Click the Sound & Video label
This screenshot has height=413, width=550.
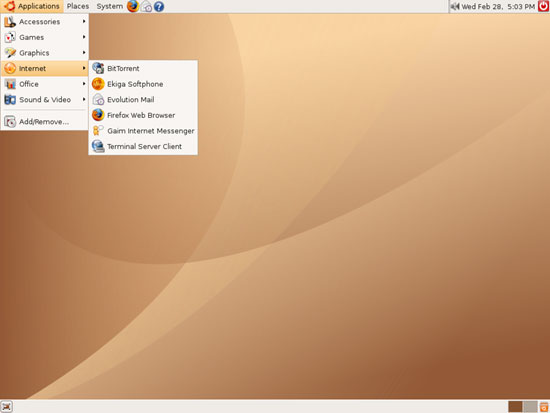click(x=45, y=100)
